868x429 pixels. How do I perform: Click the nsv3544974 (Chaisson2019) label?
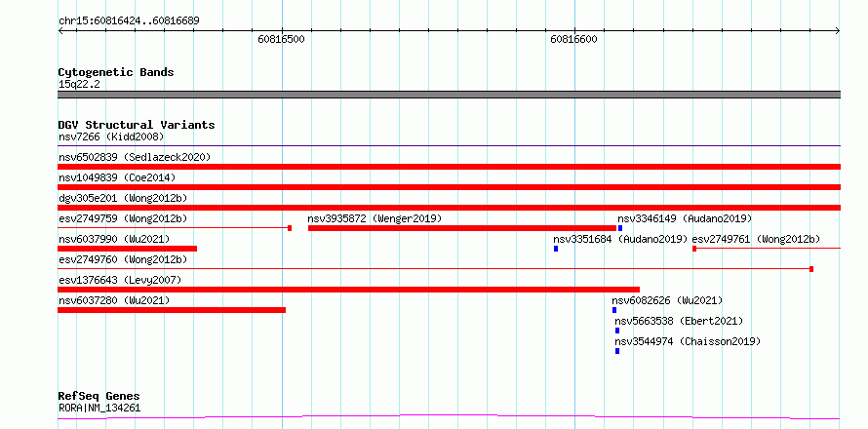[688, 341]
